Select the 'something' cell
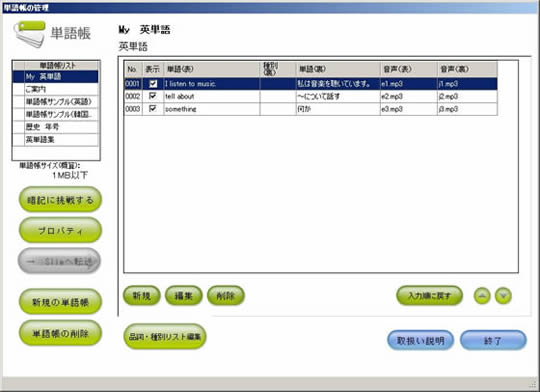The width and height of the screenshot is (540, 392). click(x=212, y=109)
